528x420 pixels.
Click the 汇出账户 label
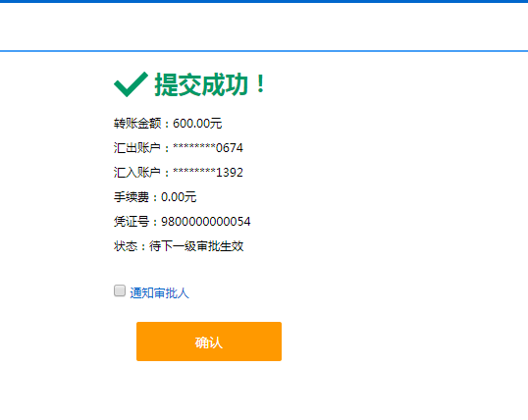(x=137, y=148)
